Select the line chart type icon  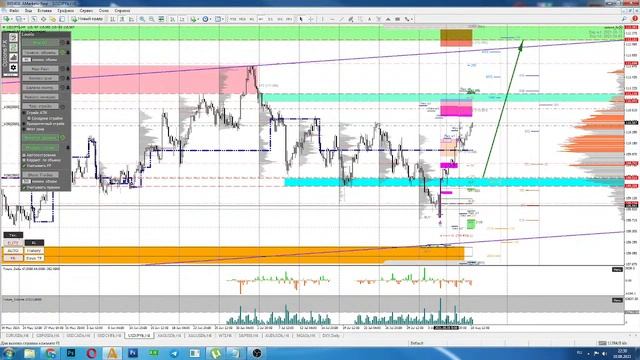[131, 19]
